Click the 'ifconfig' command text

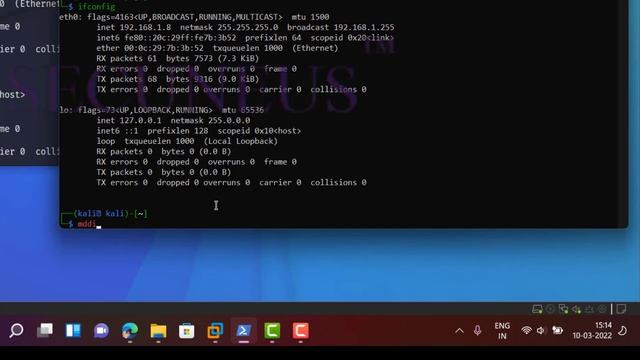(97, 7)
